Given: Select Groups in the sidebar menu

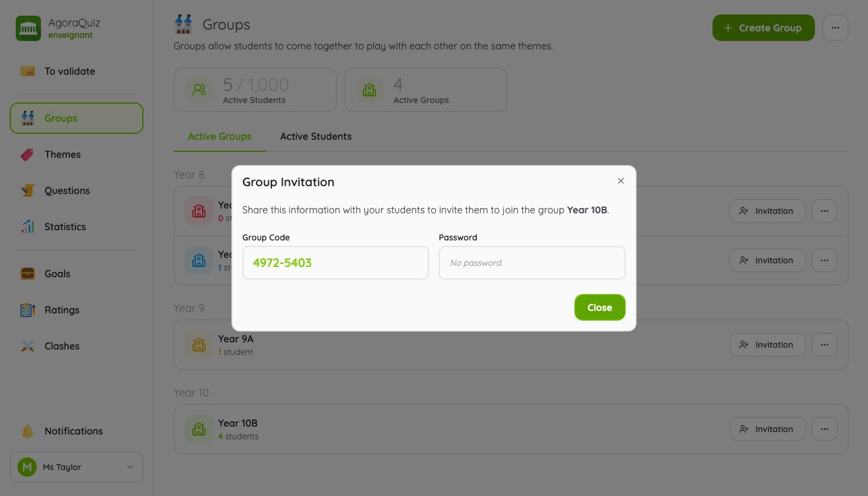Looking at the screenshot, I should coord(77,118).
